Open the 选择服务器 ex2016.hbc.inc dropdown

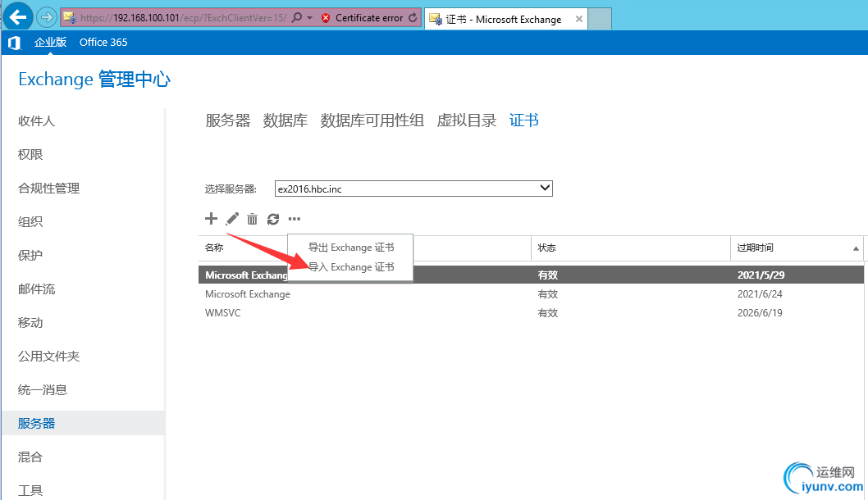point(413,189)
